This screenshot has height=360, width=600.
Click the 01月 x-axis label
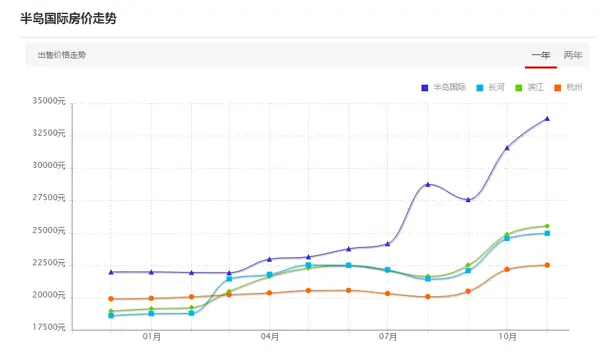pos(152,337)
